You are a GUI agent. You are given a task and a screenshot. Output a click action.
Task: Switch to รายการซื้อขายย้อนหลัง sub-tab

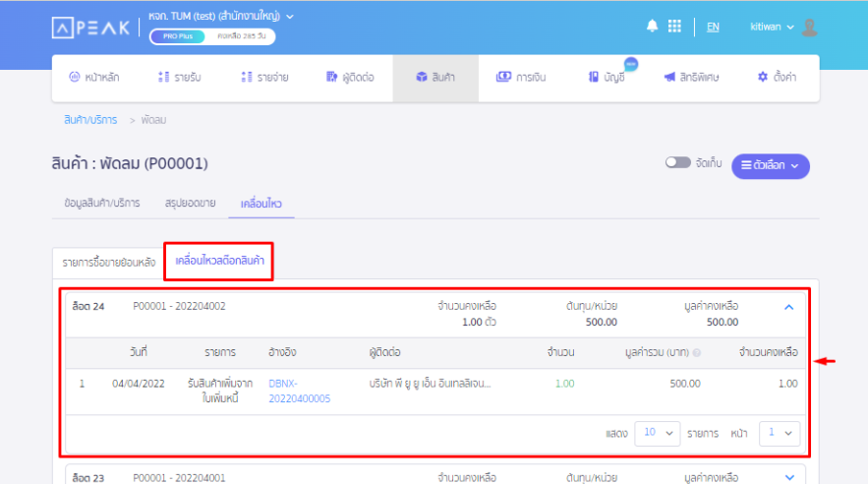108,263
